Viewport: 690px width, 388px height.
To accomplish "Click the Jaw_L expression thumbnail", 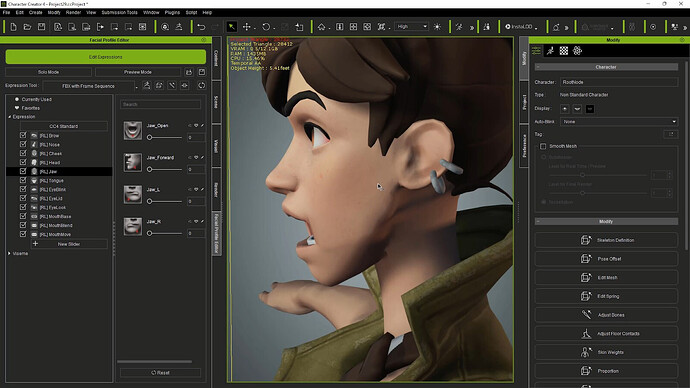I will pyautogui.click(x=132, y=194).
